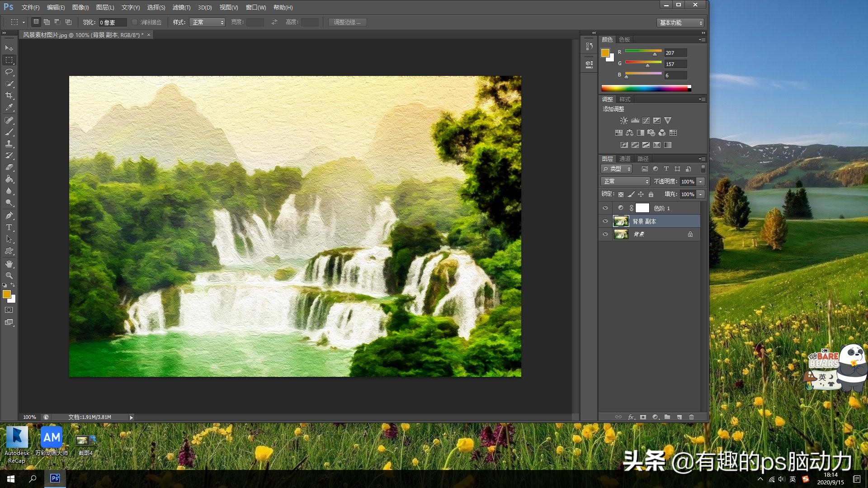
Task: Select the Horizontal Type tool
Action: pos(9,227)
